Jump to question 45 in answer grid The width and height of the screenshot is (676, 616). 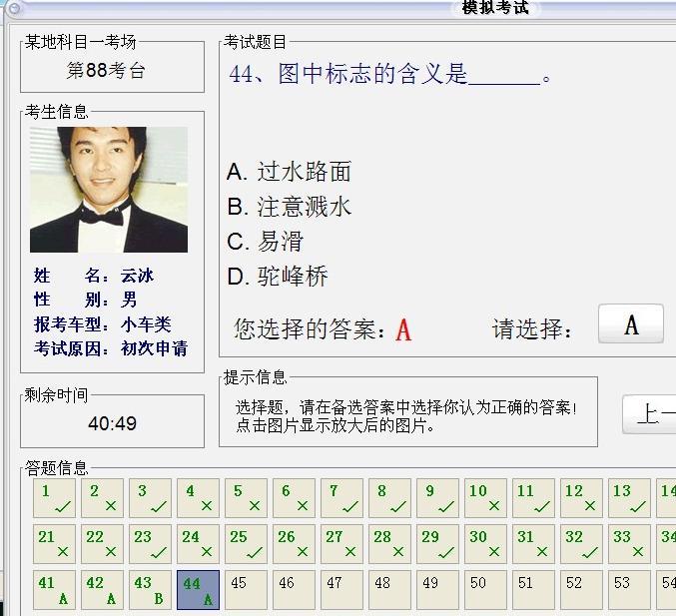tap(246, 590)
